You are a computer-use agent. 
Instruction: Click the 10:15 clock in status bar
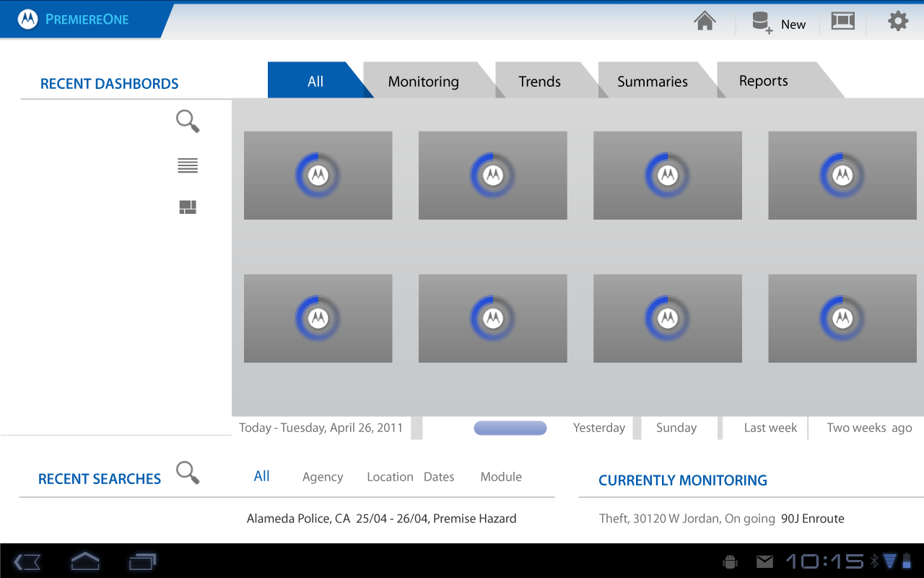(x=824, y=561)
